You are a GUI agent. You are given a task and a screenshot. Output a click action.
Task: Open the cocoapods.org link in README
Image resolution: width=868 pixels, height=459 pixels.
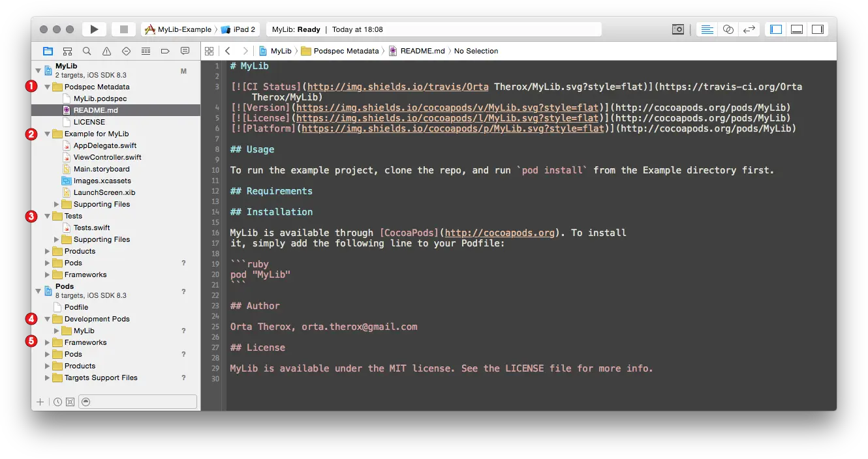(x=500, y=233)
